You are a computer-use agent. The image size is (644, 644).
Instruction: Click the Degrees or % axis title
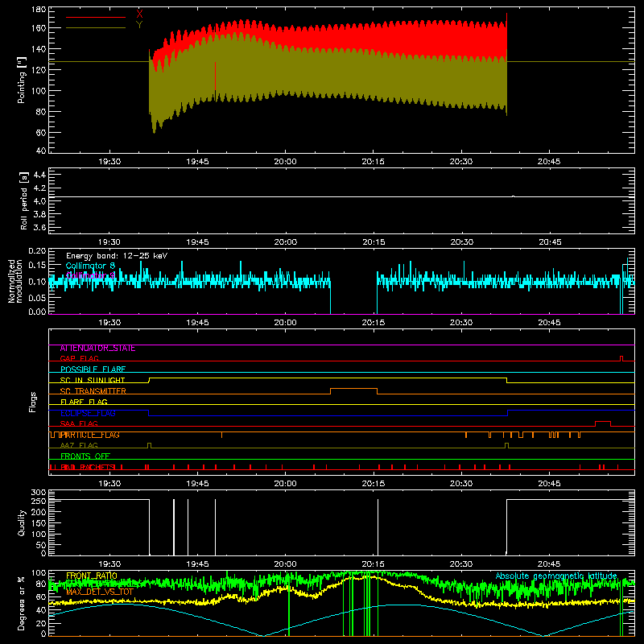(22, 603)
